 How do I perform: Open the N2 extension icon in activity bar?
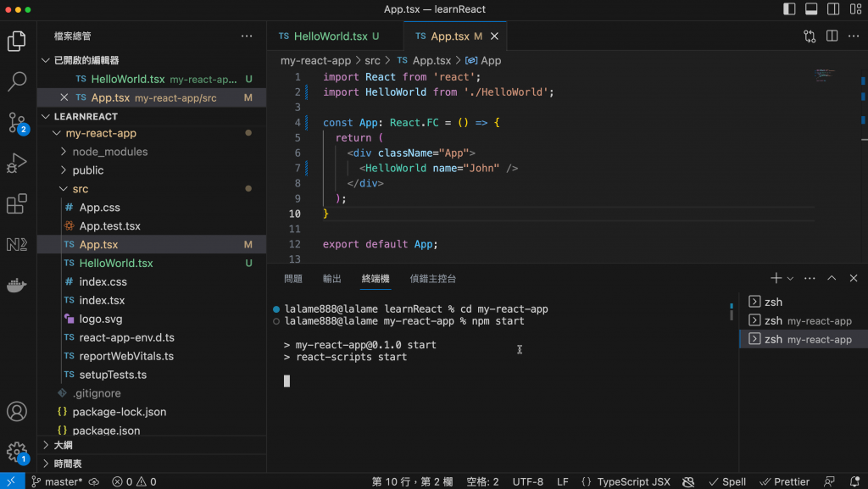tap(17, 244)
